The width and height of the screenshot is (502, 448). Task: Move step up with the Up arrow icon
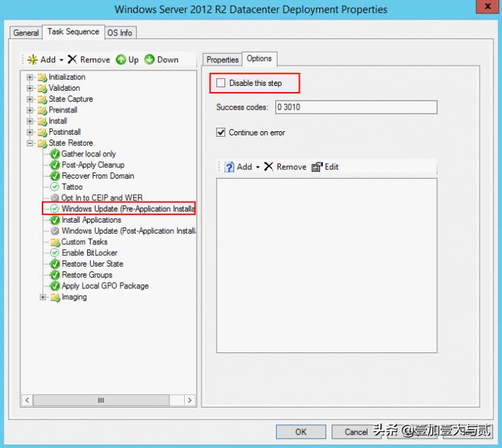[x=121, y=59]
